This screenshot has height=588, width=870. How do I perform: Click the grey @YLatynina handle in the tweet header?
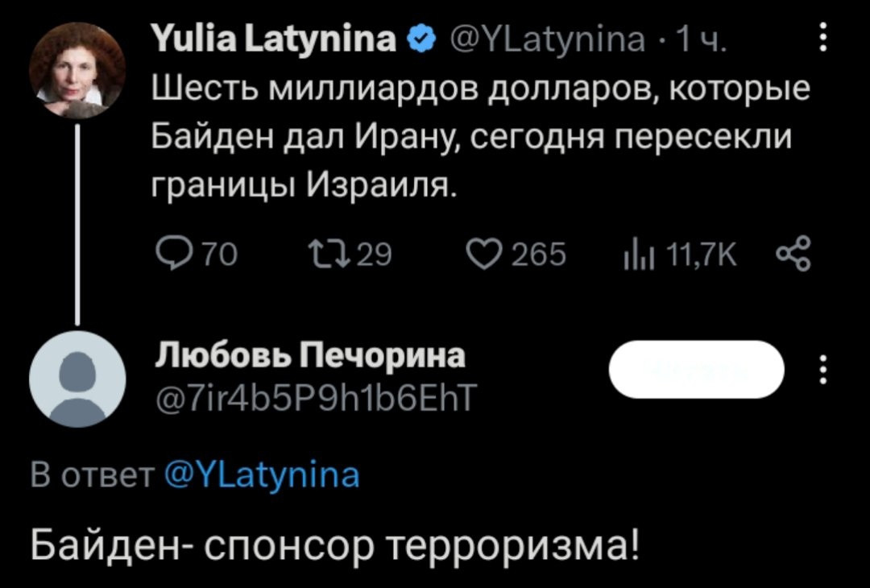point(535,39)
